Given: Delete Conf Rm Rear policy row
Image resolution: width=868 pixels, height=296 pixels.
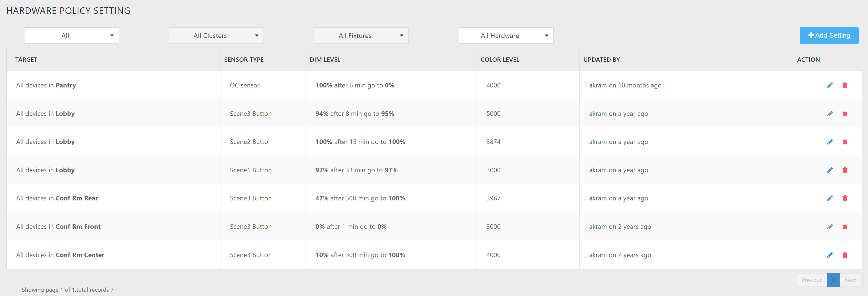Looking at the screenshot, I should pyautogui.click(x=844, y=199).
